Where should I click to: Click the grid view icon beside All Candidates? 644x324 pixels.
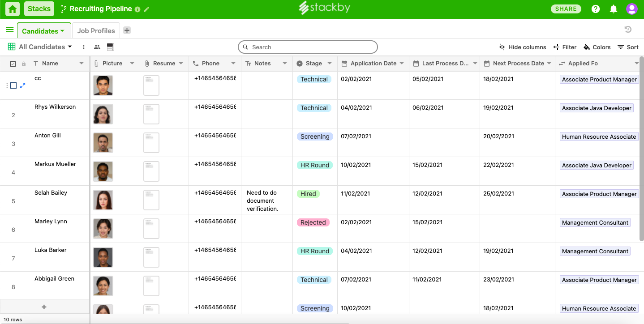coord(12,47)
